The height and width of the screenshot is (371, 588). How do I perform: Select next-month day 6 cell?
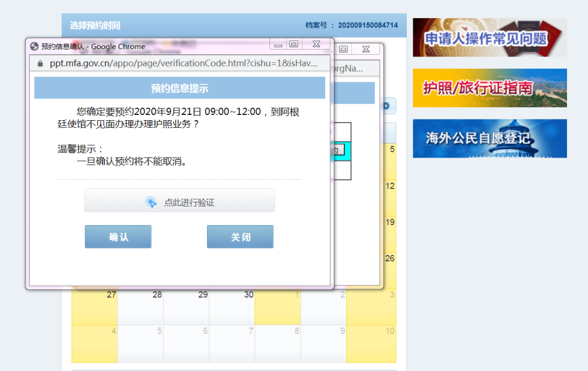186,344
